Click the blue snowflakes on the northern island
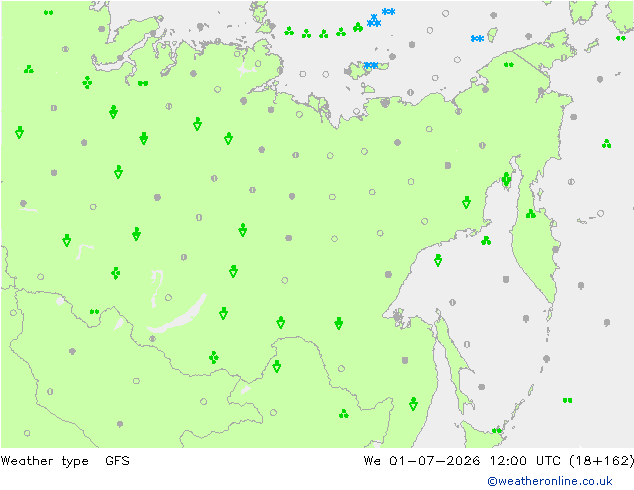634x490 pixels. [x=371, y=65]
